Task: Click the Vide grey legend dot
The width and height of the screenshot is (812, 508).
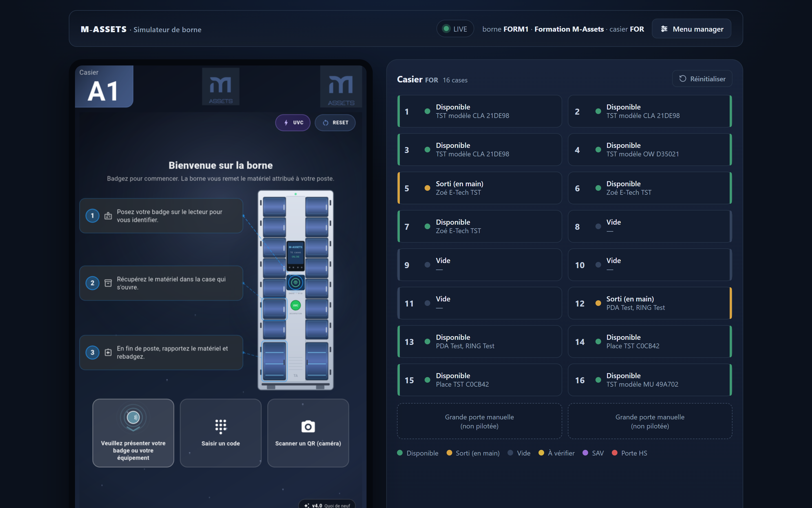Action: [x=510, y=453]
